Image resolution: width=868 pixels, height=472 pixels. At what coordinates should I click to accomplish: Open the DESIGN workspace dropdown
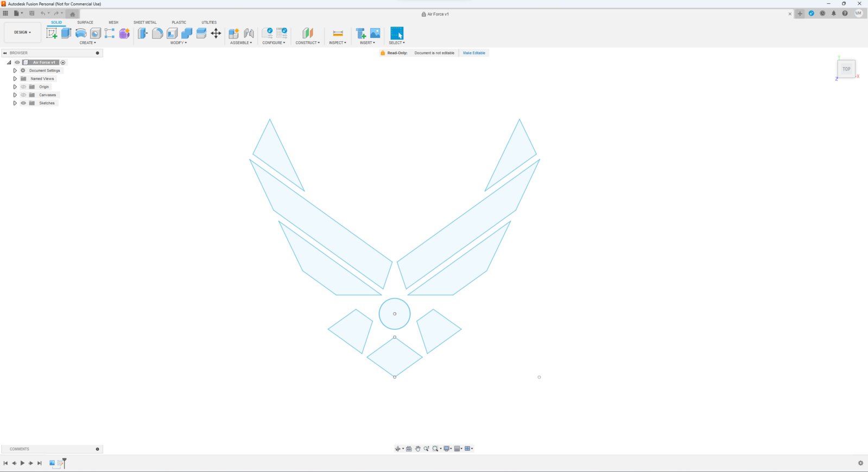pos(22,33)
